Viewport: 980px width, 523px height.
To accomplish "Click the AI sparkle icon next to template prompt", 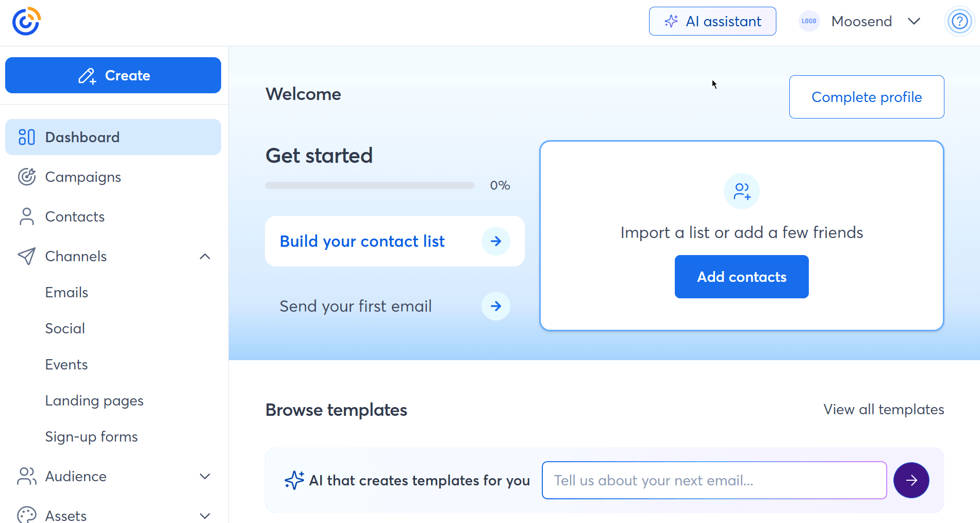I will (x=294, y=480).
